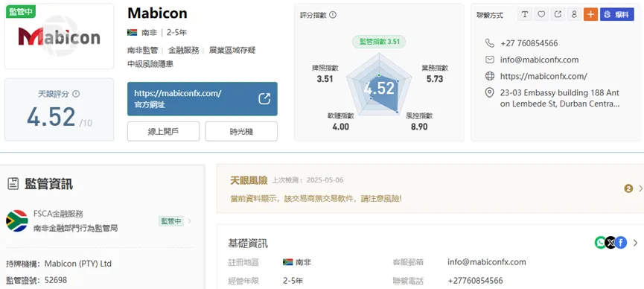Click the phone icon beside +27 760854566
644x289 pixels.
click(x=490, y=43)
